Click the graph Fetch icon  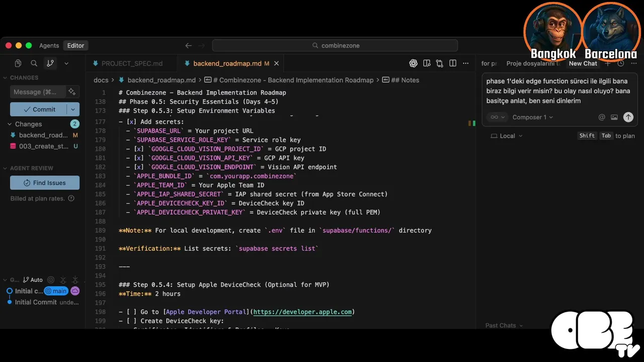point(63,280)
